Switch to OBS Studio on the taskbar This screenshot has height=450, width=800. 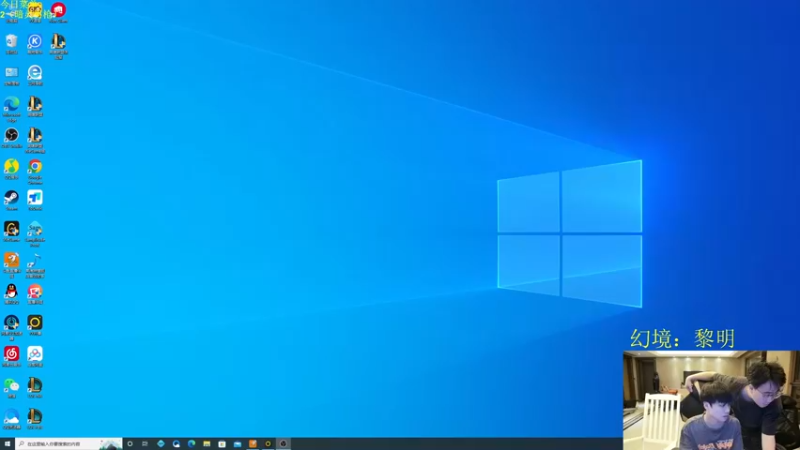283,444
